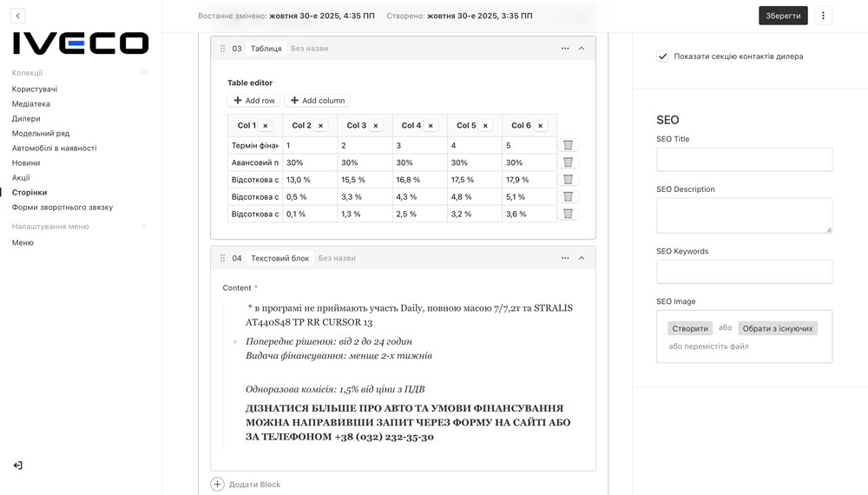Delete the first table row with its trash icon

[x=568, y=146]
